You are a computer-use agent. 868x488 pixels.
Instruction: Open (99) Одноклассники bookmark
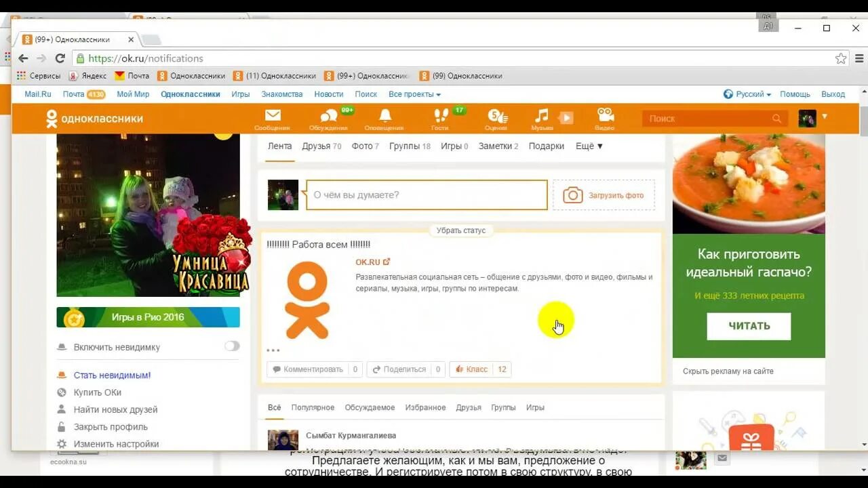(461, 76)
